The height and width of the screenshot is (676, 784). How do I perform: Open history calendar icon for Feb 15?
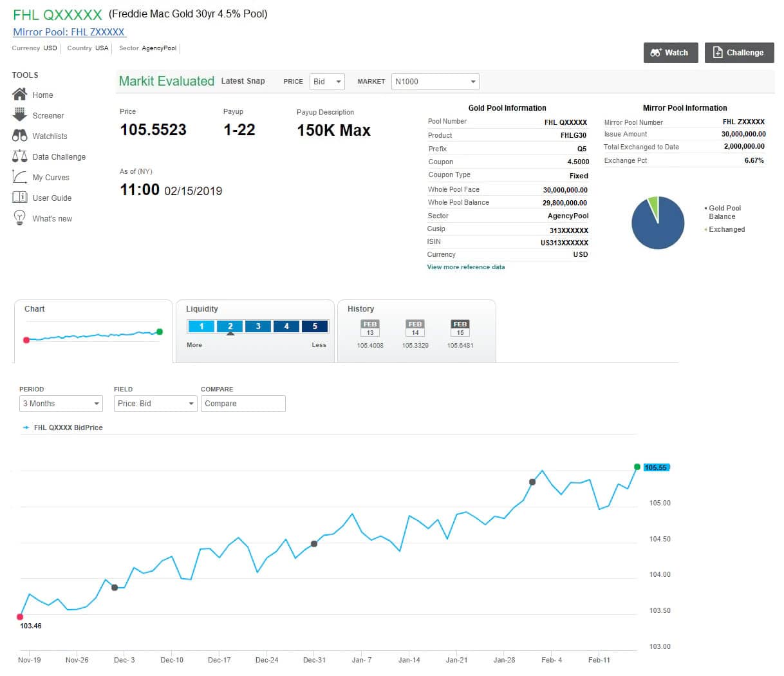pos(460,328)
